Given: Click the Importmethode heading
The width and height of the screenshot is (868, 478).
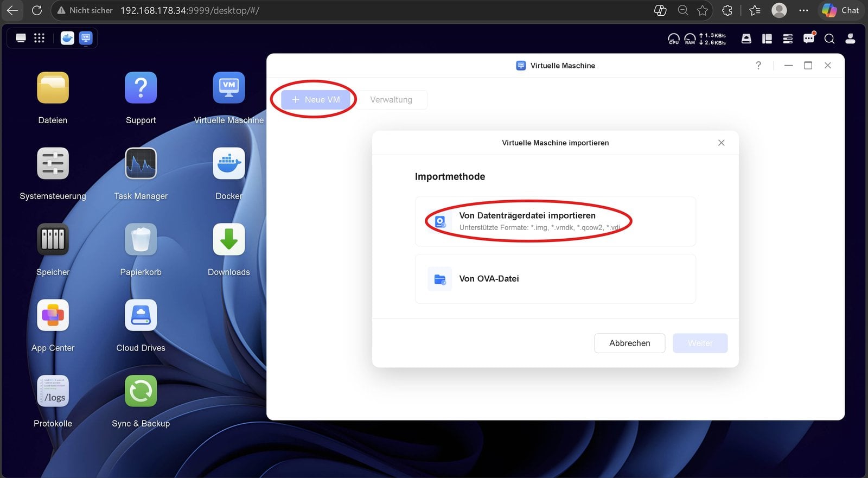Looking at the screenshot, I should (450, 177).
